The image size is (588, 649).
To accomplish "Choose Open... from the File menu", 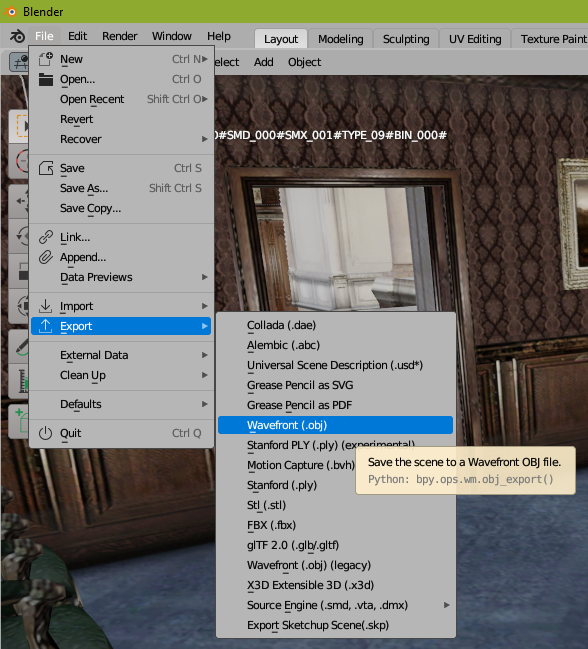I will [x=121, y=79].
